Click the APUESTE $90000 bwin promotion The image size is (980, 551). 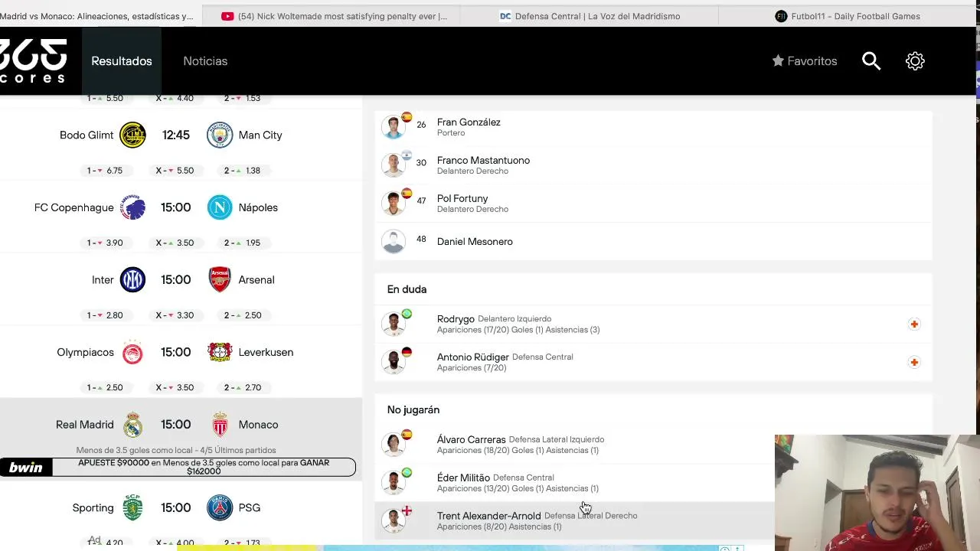point(204,467)
